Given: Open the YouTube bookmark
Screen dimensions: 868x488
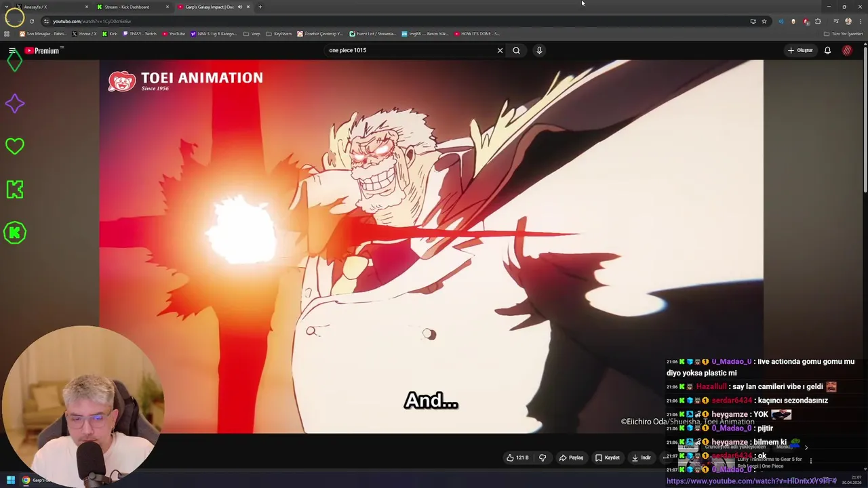Looking at the screenshot, I should point(174,33).
